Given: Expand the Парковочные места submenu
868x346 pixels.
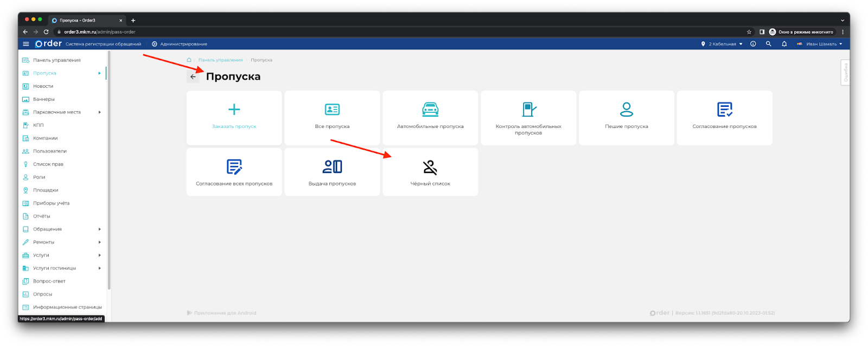Looking at the screenshot, I should point(99,112).
